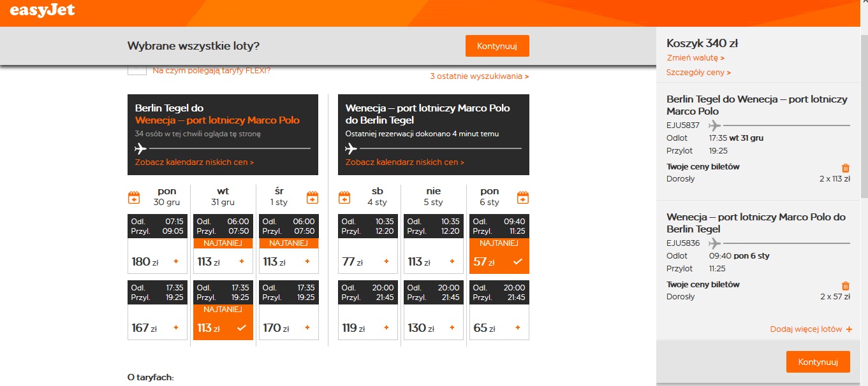Show previous outbound dates calendar icon

[x=134, y=197]
